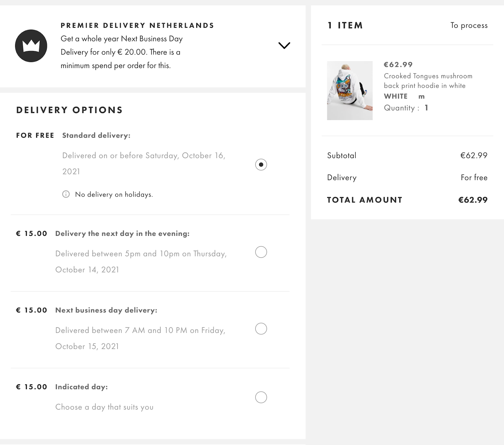Click the "Indicated day:" option title
Viewport: 504px width, 445px height.
(x=81, y=387)
